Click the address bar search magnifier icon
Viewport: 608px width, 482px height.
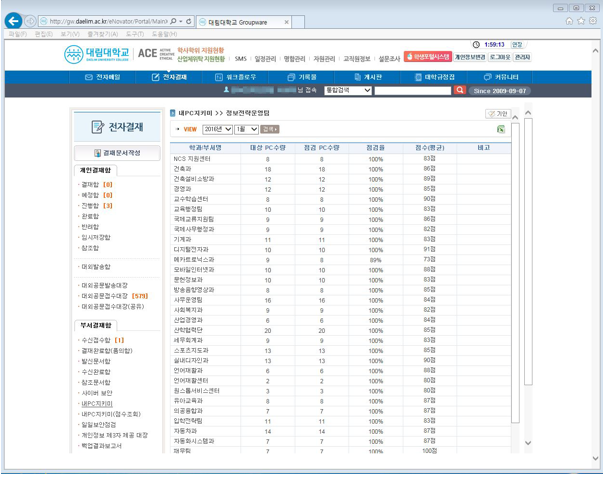point(173,21)
